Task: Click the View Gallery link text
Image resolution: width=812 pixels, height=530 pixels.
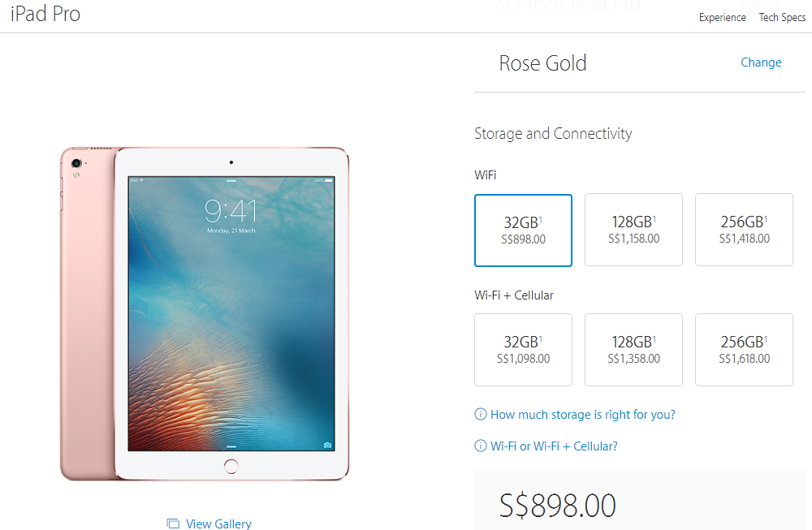Action: (218, 524)
